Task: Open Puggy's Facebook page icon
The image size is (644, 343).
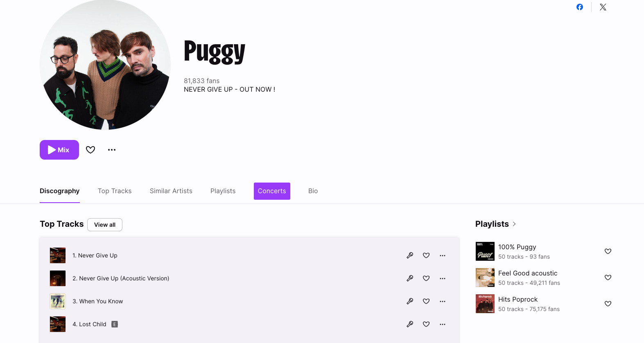Action: 580,7
